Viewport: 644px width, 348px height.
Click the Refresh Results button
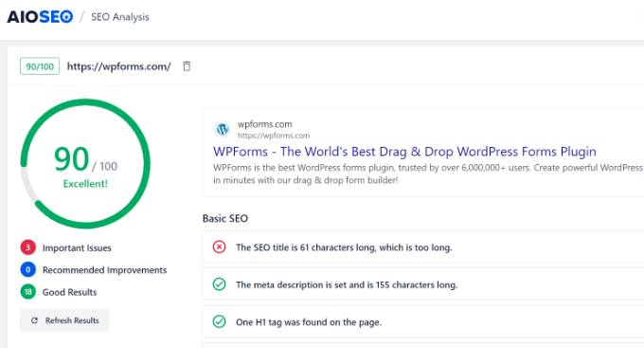point(64,321)
